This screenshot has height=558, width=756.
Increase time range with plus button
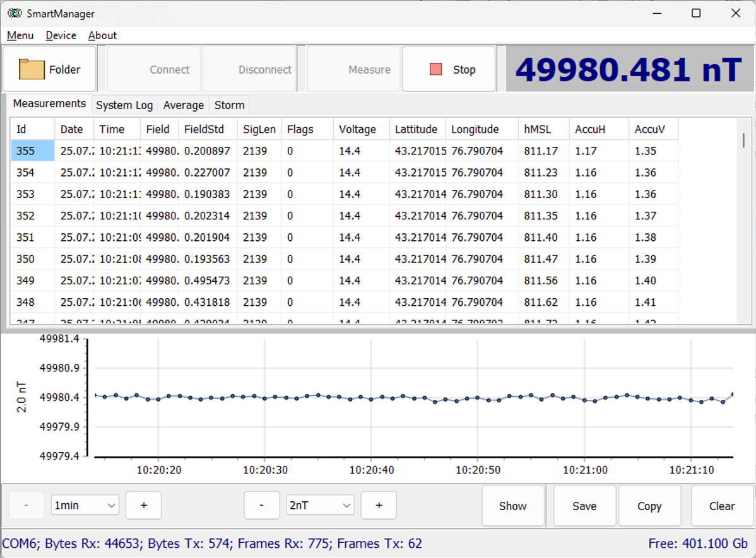coord(143,505)
